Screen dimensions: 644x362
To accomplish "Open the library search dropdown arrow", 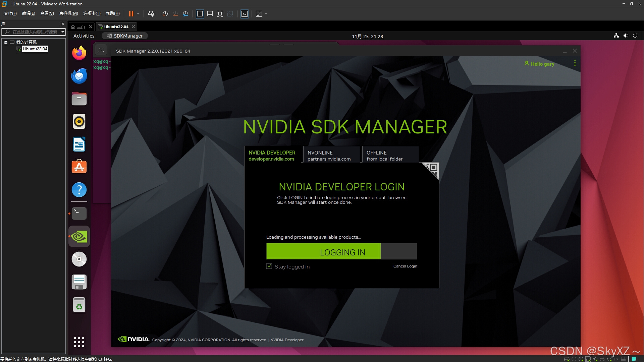I will click(x=63, y=32).
